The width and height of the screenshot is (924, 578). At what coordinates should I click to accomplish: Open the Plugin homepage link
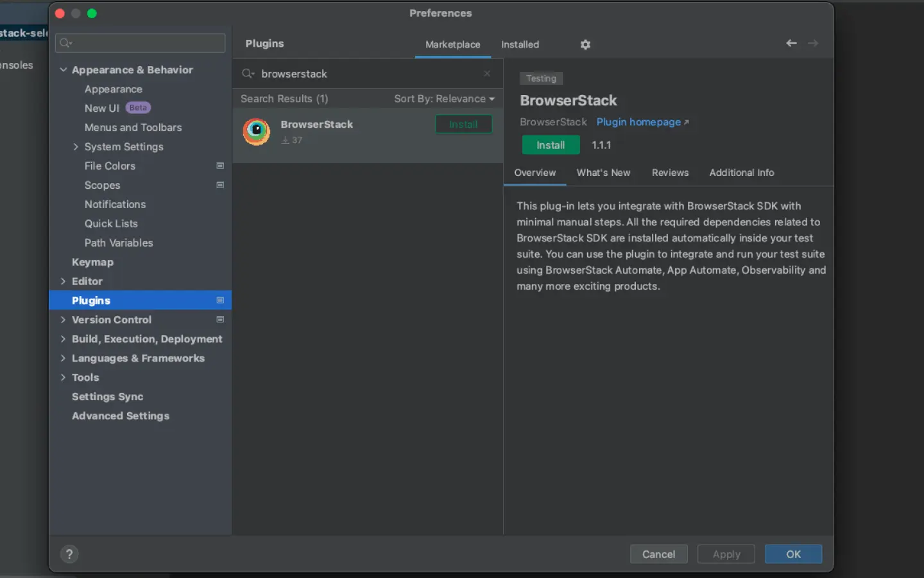[x=638, y=122]
